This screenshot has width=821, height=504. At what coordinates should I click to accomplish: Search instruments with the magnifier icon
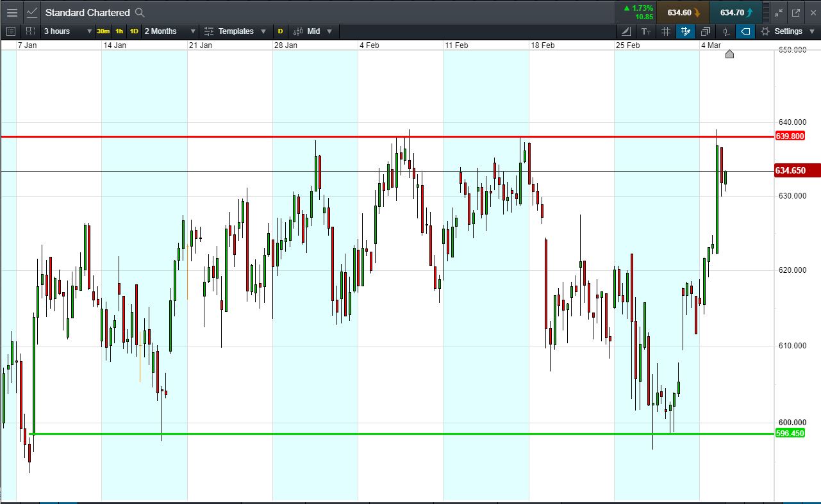[x=140, y=12]
